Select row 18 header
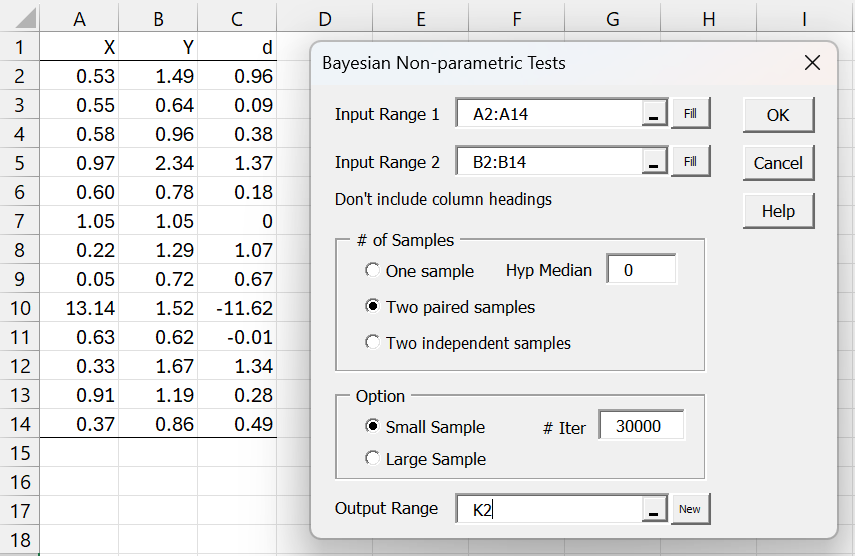Viewport: 855px width, 556px height. [20, 540]
